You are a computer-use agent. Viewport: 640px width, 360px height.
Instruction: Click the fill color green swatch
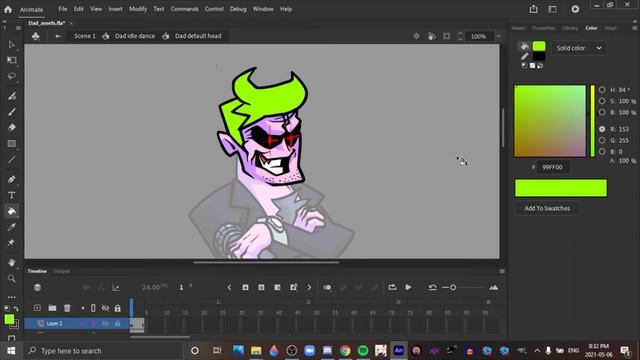coord(539,46)
